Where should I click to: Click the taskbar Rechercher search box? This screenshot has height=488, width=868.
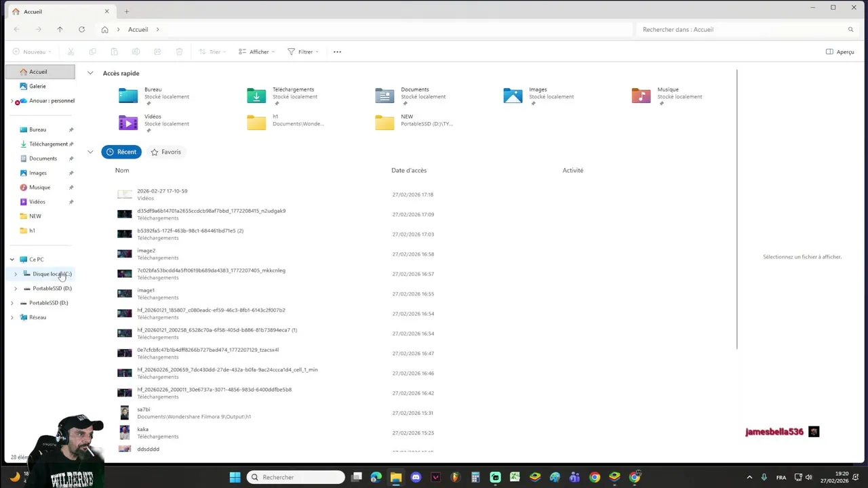click(296, 477)
